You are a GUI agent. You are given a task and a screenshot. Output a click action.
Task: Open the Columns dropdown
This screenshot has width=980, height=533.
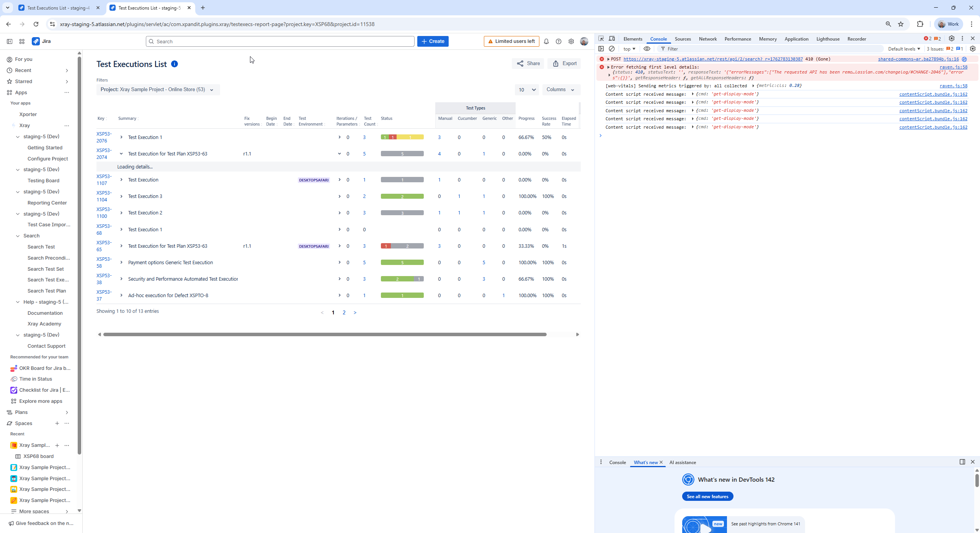(x=561, y=90)
